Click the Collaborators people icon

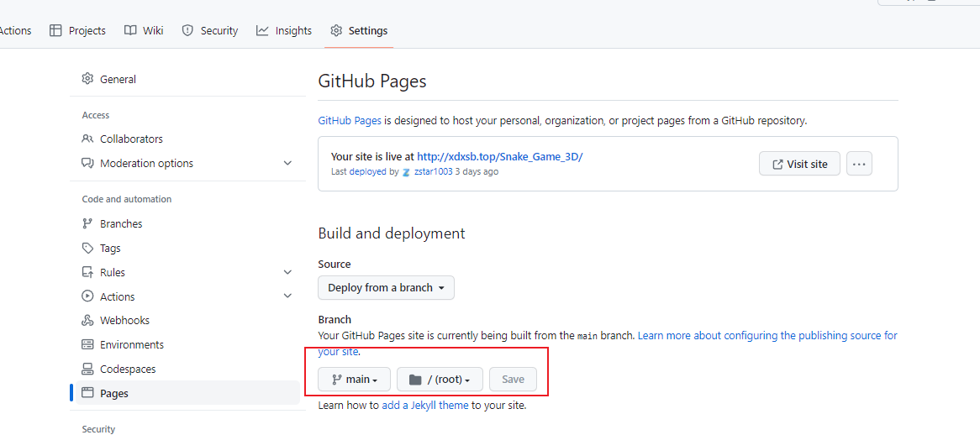87,139
